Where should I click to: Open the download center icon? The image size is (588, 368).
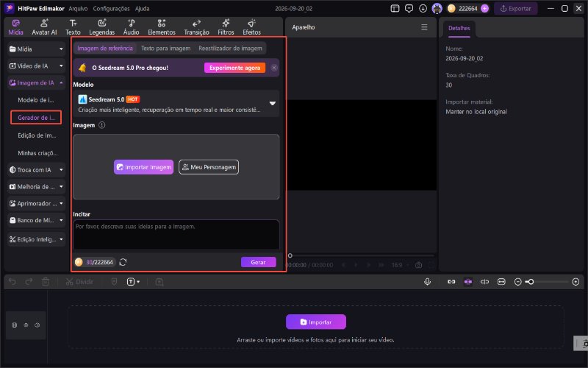[423, 8]
